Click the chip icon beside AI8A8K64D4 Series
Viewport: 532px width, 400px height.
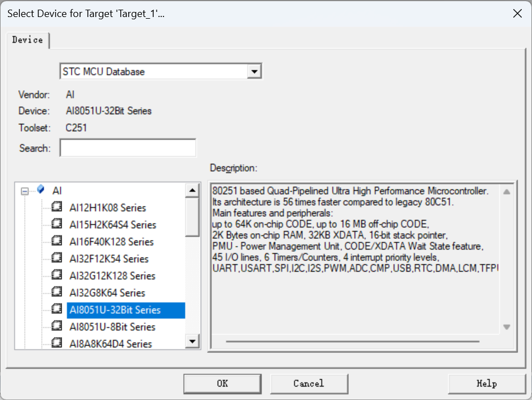tap(57, 343)
